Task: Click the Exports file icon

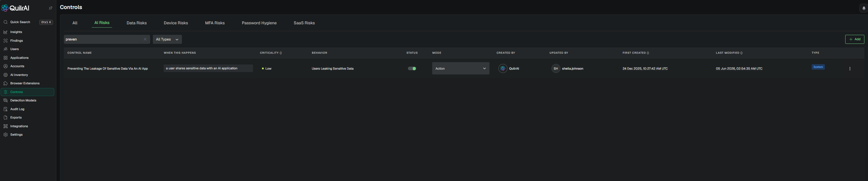Action: coord(5,117)
